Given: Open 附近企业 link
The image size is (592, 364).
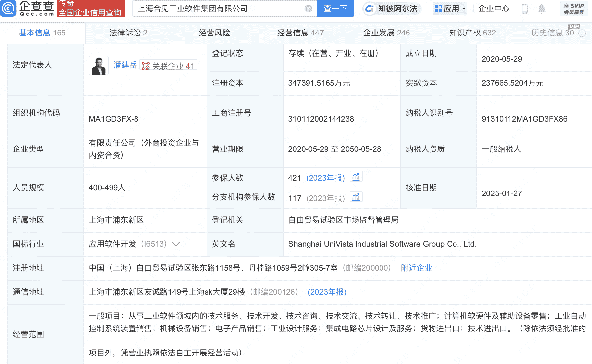Looking at the screenshot, I should (x=416, y=268).
